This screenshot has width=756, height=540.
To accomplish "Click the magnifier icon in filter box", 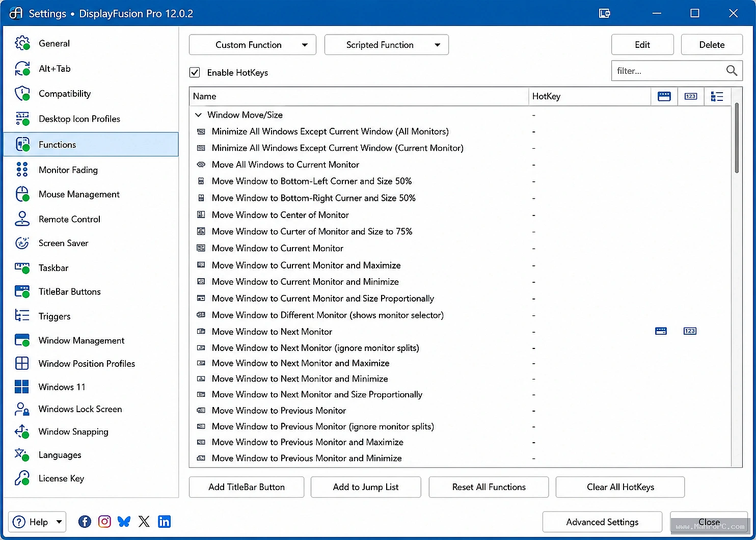I will point(732,71).
